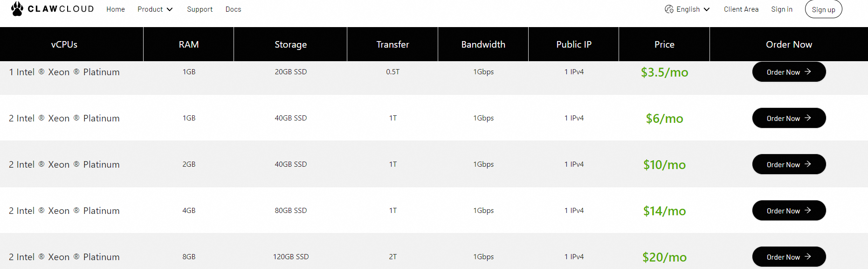Click the arrow icon on the $20/mo order button
The image size is (868, 269).
808,256
